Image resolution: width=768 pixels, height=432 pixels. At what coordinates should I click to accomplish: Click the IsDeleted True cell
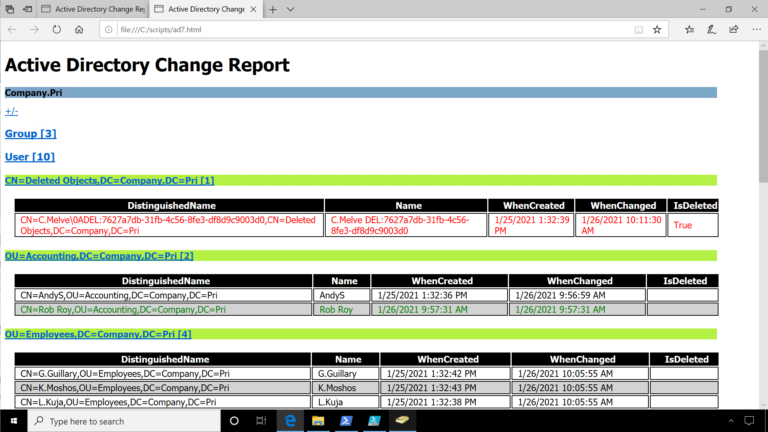click(x=693, y=225)
